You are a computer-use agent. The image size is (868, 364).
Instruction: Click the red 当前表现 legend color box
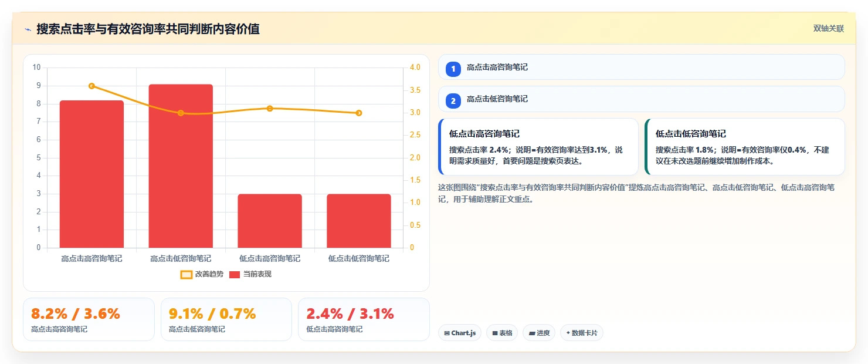click(235, 274)
